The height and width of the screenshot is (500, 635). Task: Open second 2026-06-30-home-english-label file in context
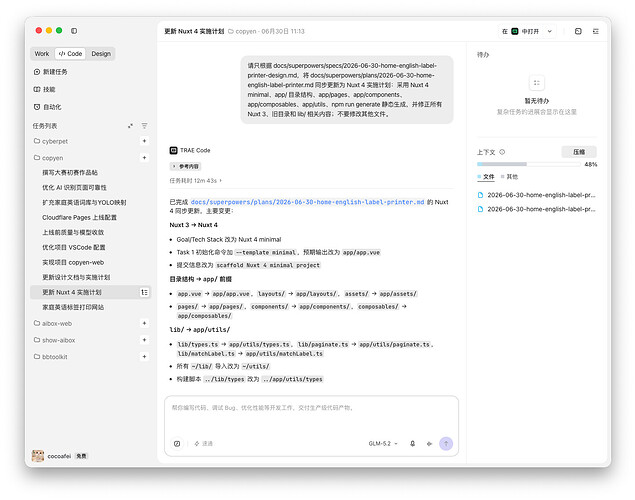tap(537, 209)
